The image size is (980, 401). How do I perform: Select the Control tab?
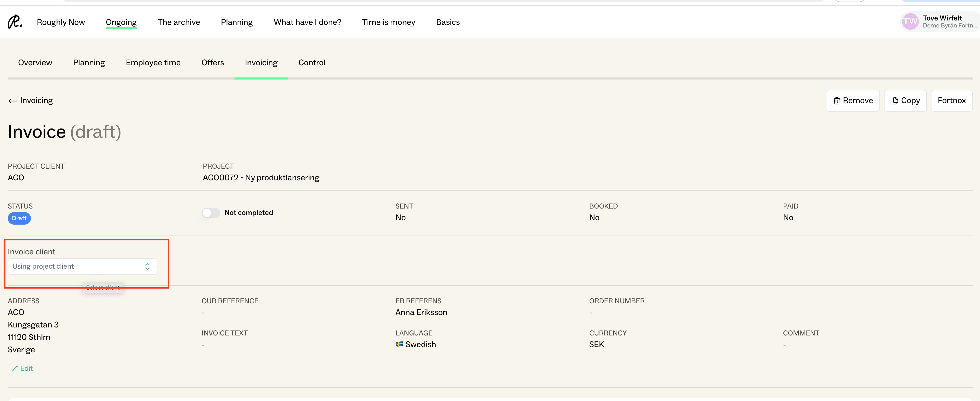pos(312,63)
